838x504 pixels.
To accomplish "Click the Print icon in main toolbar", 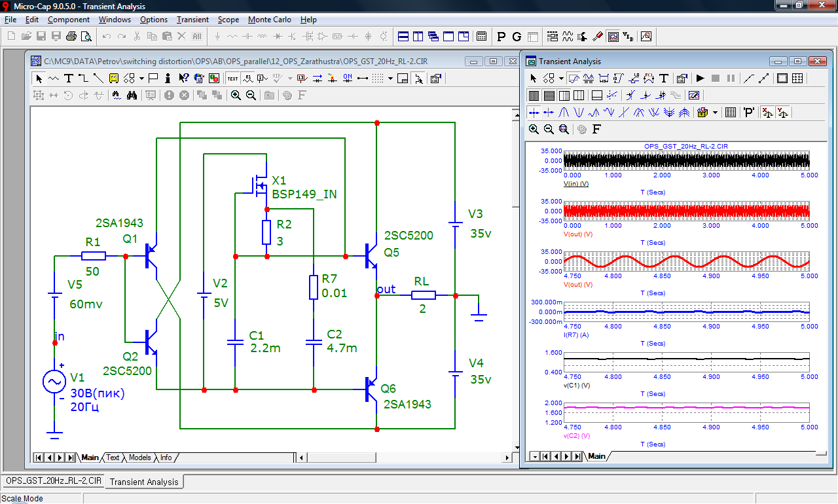I will (71, 36).
